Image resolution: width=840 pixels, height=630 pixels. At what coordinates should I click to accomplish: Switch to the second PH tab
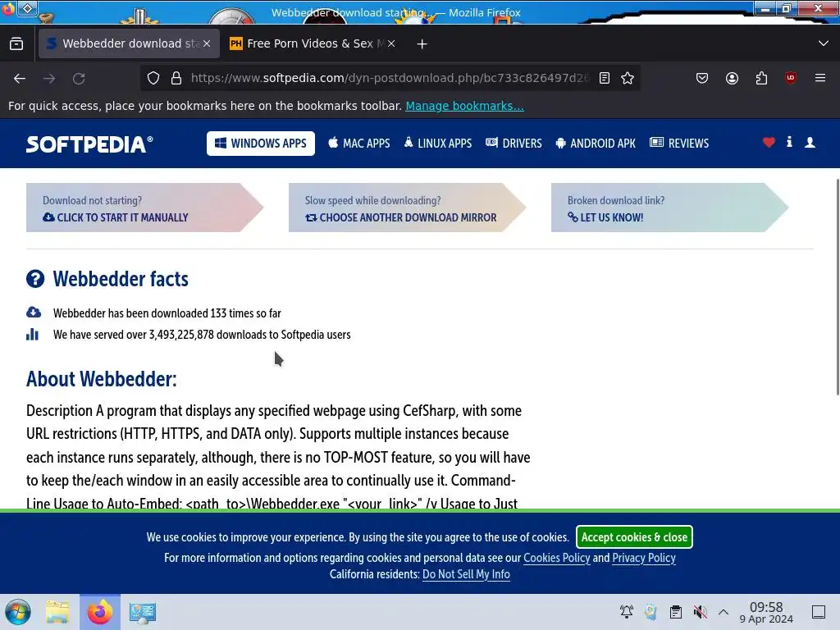[312, 43]
